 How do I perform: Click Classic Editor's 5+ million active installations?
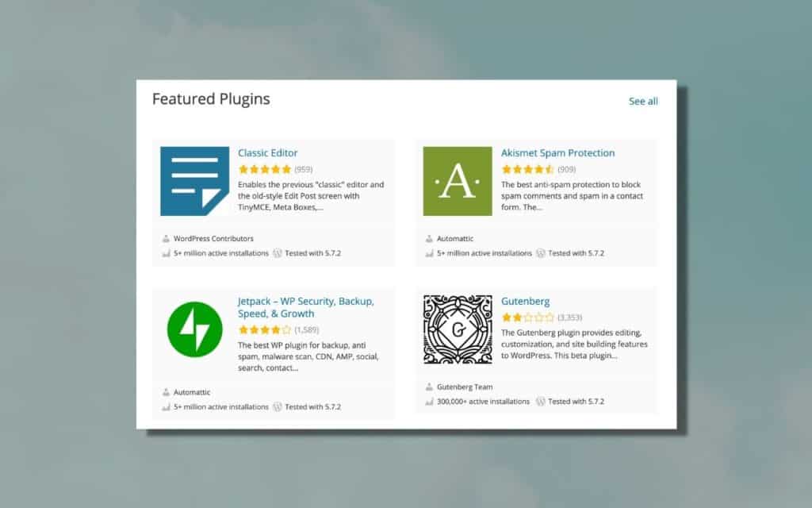[221, 253]
